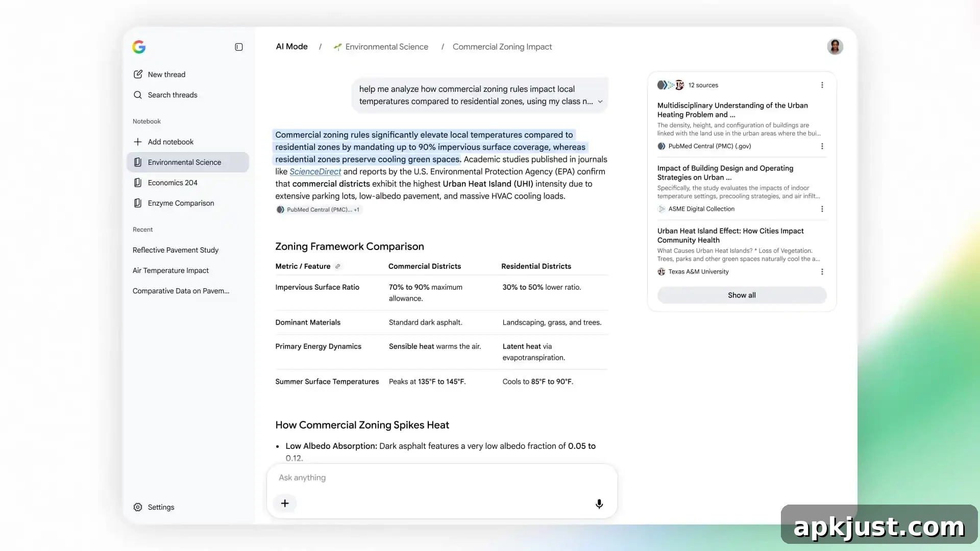Open Impact of Building Design source
The image size is (980, 551).
[725, 172]
